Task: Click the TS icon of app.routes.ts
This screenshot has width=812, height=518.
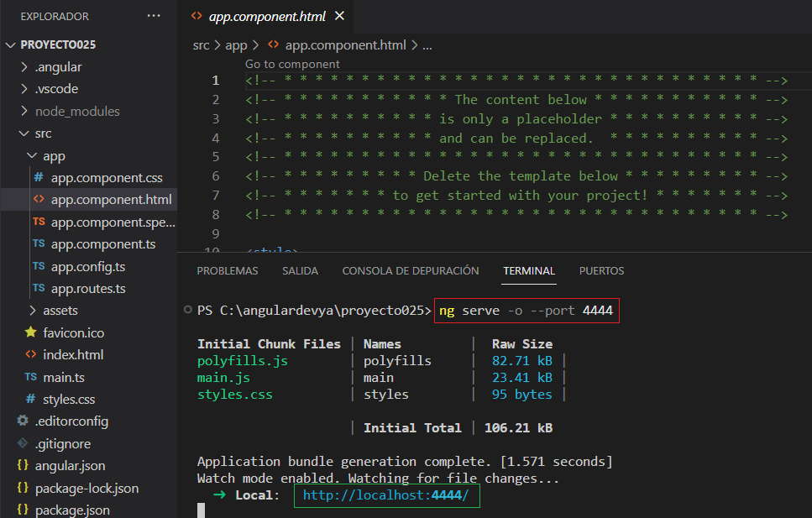Action: pos(39,288)
